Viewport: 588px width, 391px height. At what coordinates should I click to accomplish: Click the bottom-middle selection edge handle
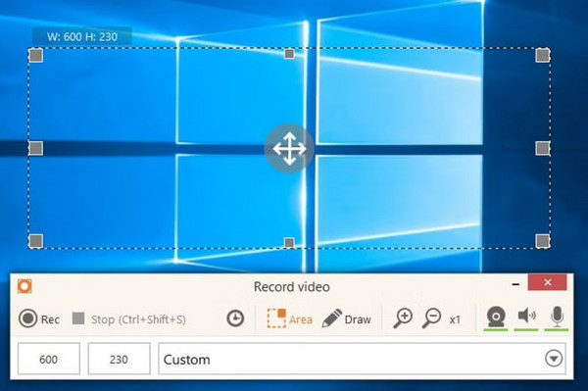(289, 243)
